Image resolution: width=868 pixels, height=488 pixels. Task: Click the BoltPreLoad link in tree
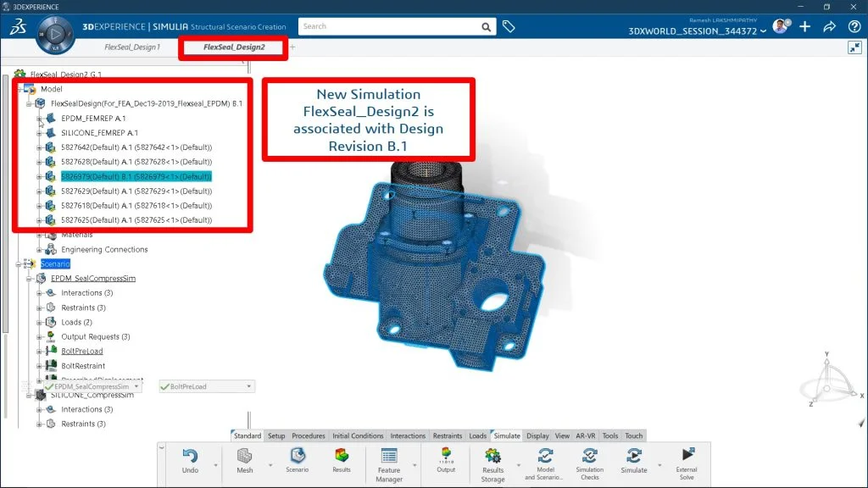[x=82, y=351]
